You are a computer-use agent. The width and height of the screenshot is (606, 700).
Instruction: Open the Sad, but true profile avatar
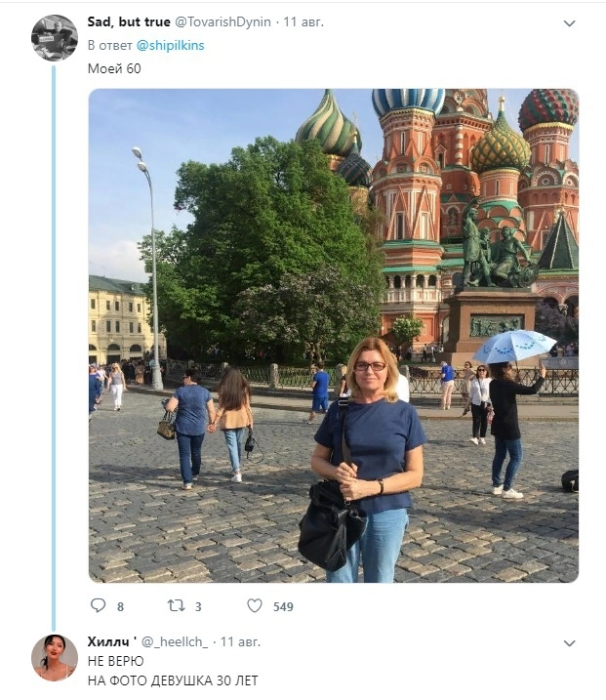coord(55,38)
